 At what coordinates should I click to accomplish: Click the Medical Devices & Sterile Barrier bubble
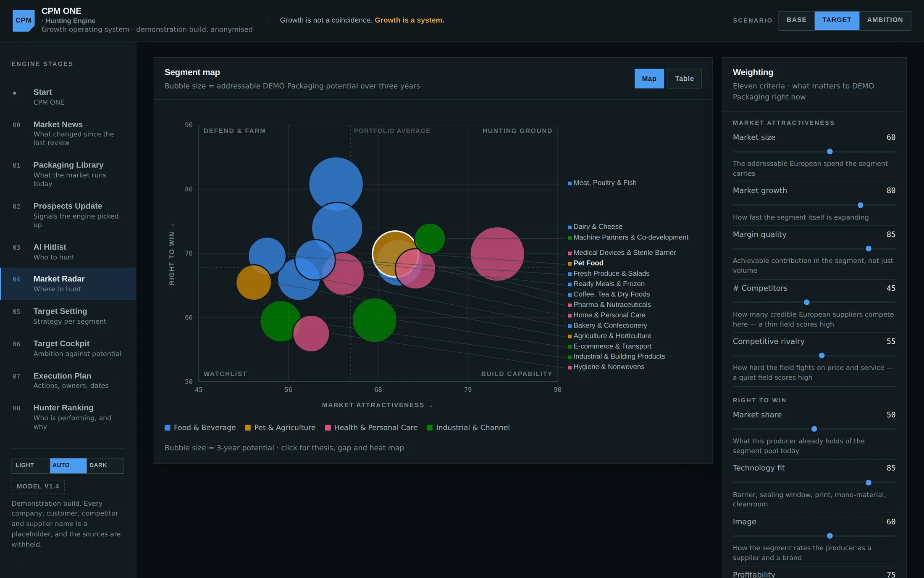pyautogui.click(x=497, y=254)
